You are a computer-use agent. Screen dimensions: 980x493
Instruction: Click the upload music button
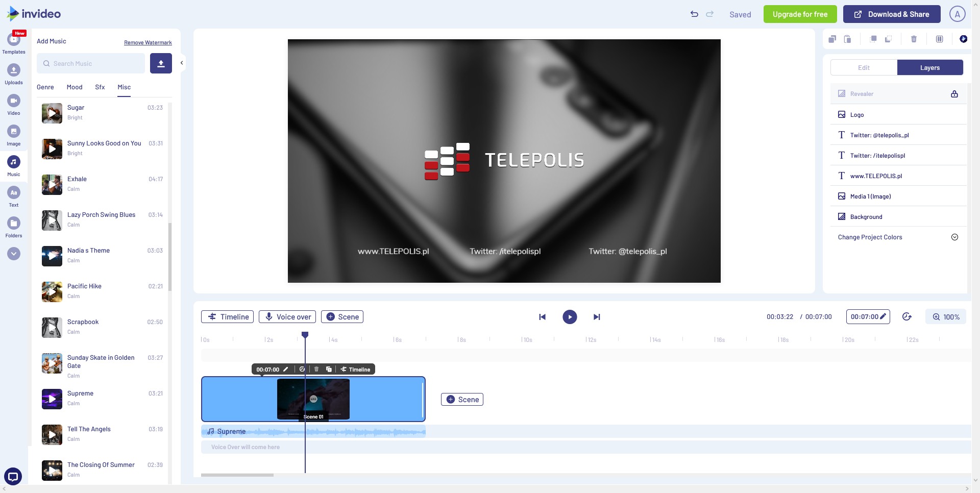click(x=161, y=63)
